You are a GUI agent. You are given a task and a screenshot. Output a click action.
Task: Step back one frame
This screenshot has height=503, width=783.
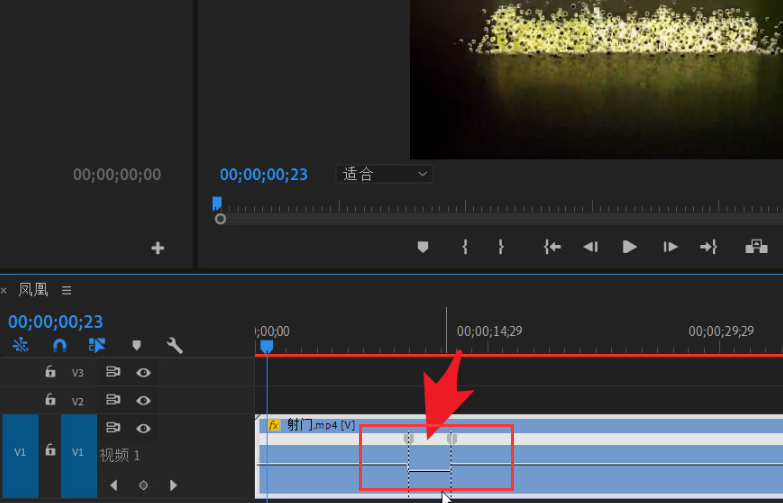coord(591,247)
